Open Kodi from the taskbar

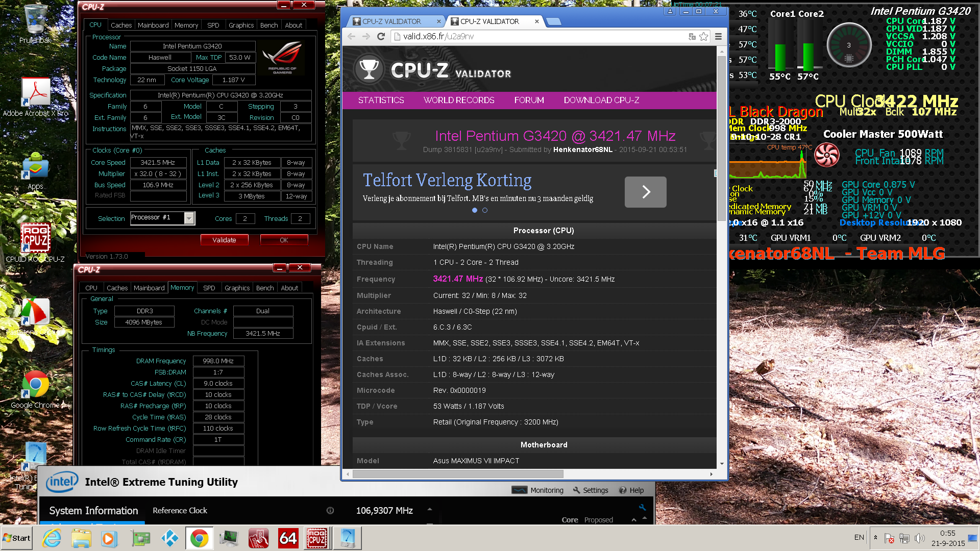(170, 538)
